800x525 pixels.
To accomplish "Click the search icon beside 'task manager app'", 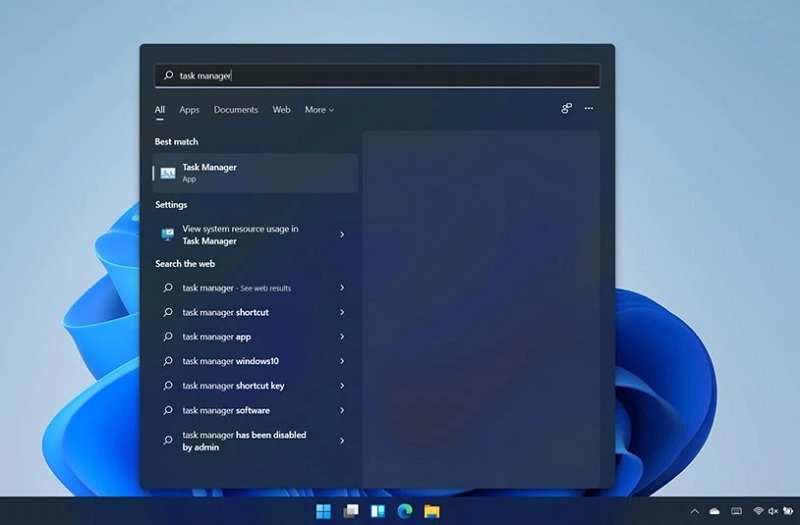I will tap(168, 337).
